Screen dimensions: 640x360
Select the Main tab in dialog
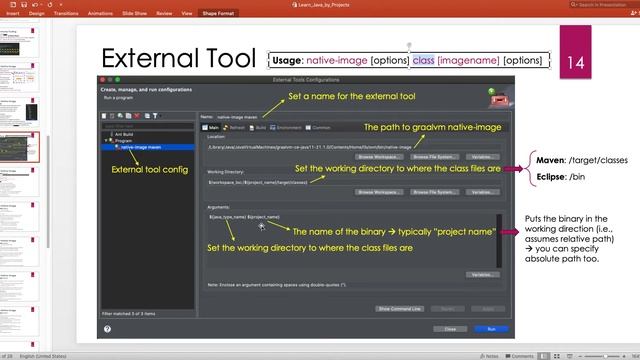210,128
